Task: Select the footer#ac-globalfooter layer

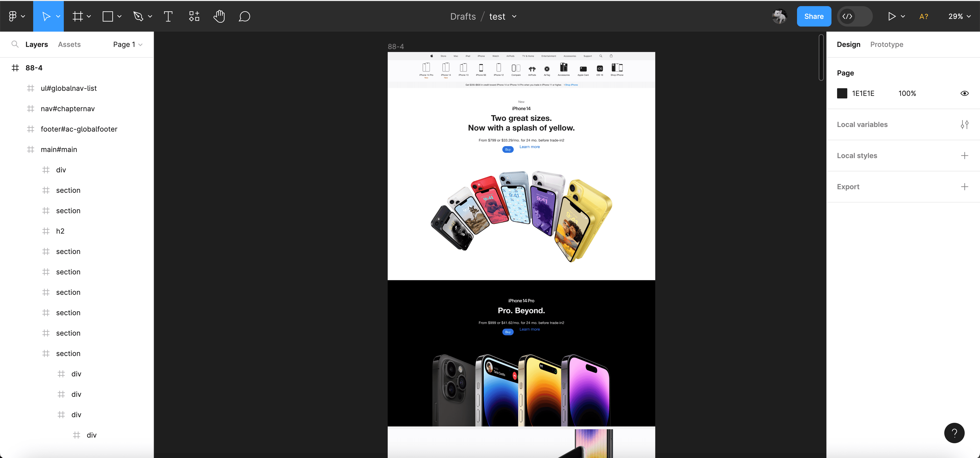Action: (79, 129)
